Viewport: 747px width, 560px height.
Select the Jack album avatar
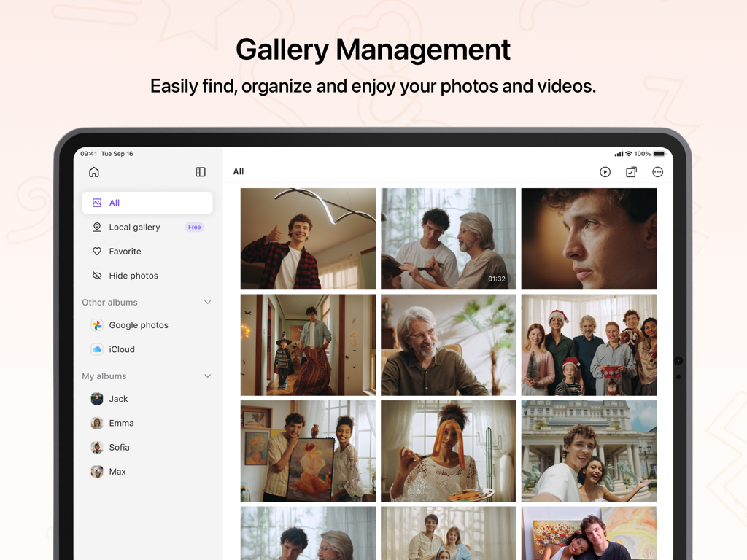click(96, 399)
